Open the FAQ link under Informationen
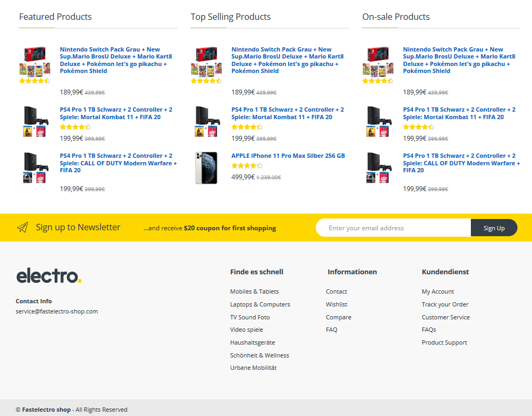Viewport: 532px width, 416px height. pyautogui.click(x=331, y=330)
